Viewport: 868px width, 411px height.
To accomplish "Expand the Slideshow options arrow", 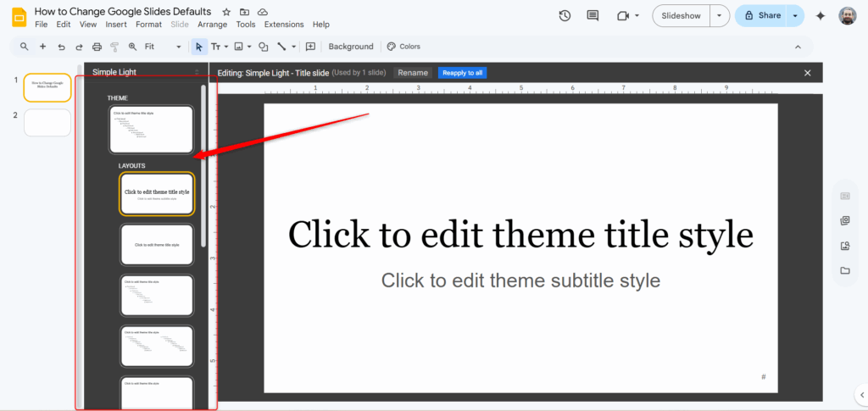I will 720,15.
